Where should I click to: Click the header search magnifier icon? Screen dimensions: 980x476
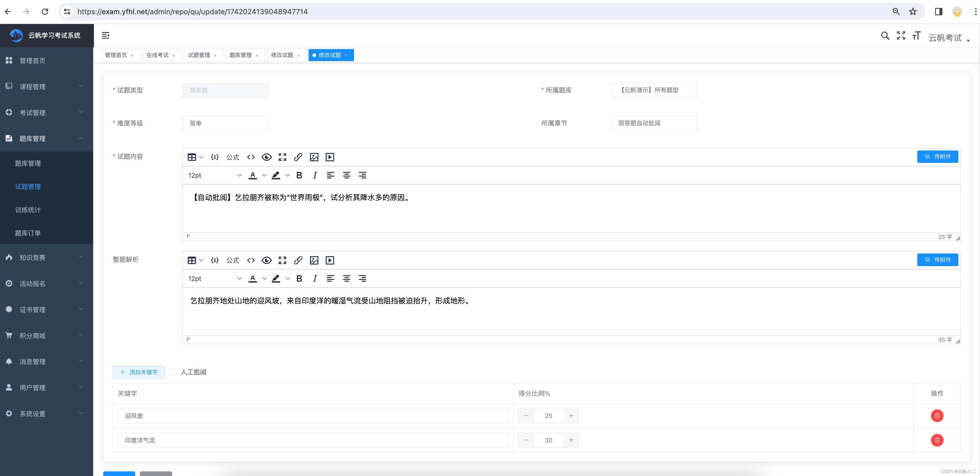pos(885,36)
